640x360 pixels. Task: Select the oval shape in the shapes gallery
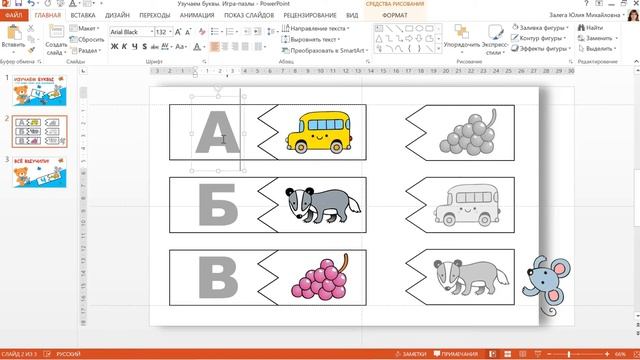(x=419, y=29)
